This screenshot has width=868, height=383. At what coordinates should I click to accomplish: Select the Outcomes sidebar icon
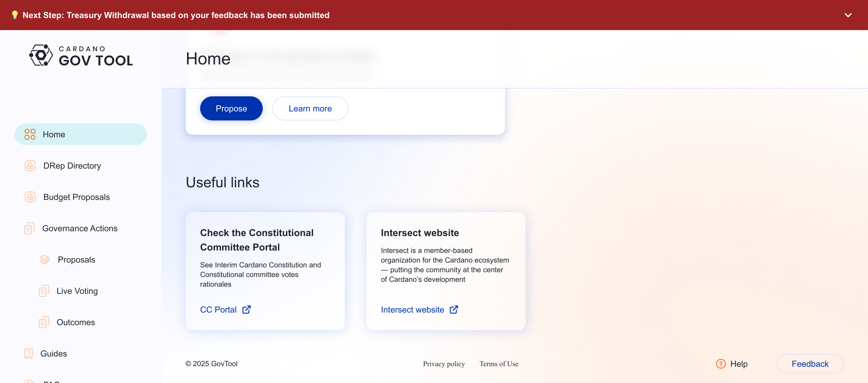44,322
